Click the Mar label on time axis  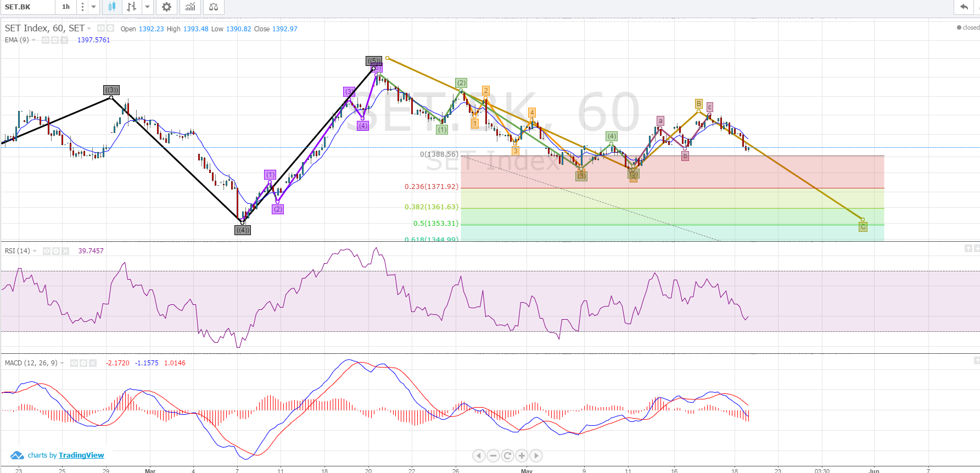(150, 471)
